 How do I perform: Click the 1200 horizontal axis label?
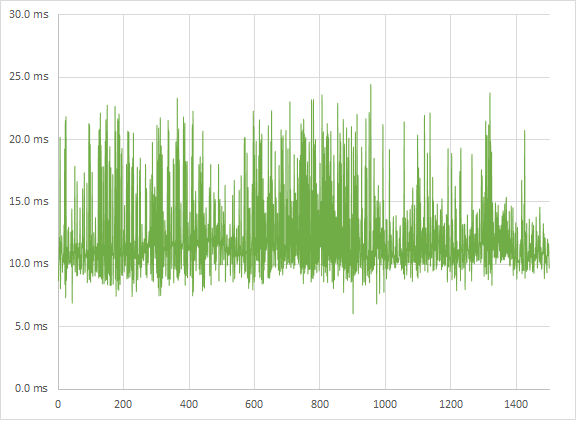(x=451, y=404)
